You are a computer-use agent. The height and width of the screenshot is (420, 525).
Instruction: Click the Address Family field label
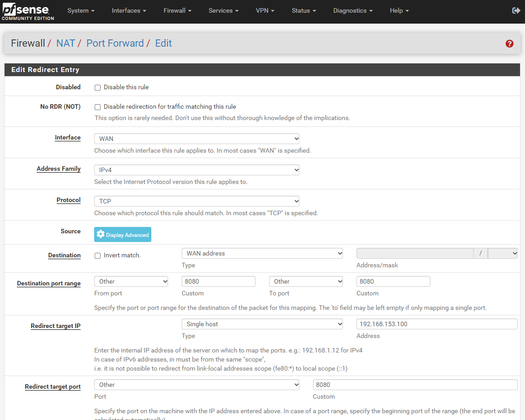click(58, 169)
